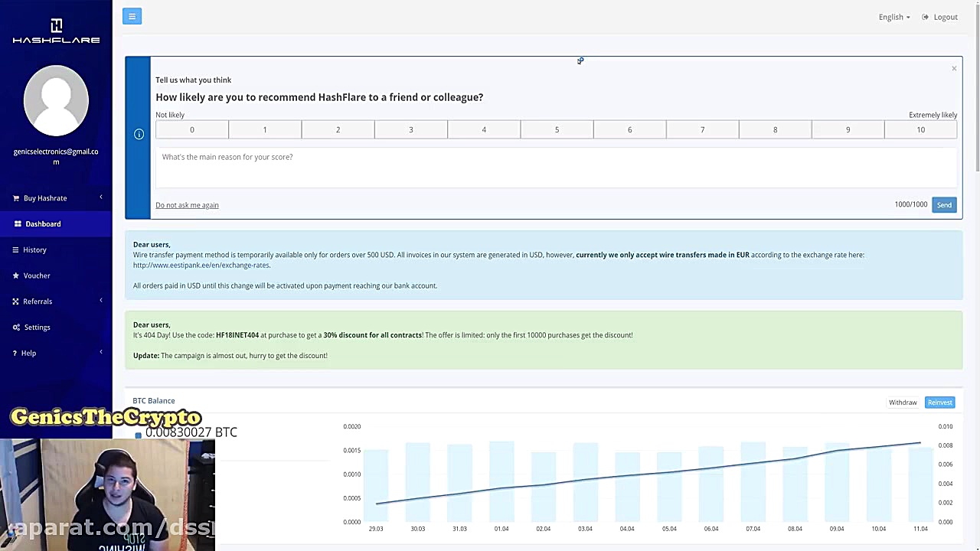Click the survey info circle icon

pos(139,135)
